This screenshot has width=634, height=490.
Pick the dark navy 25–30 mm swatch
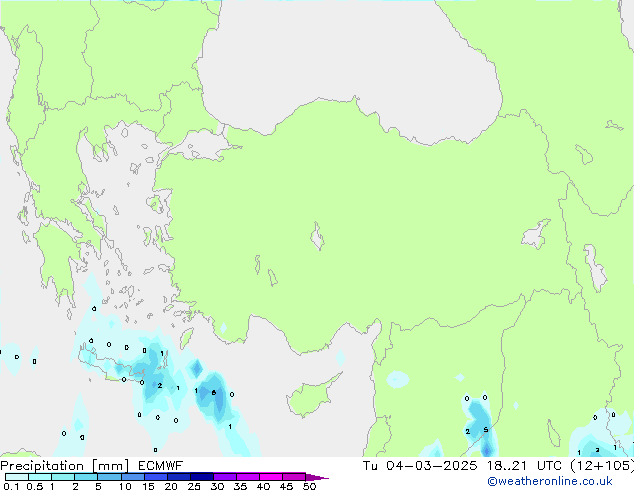pyautogui.click(x=202, y=477)
